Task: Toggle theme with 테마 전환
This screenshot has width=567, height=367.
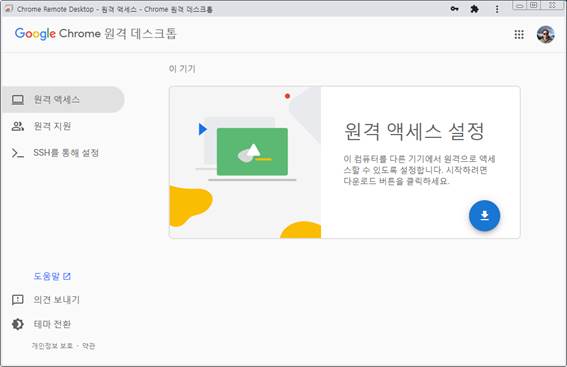Action: (52, 324)
